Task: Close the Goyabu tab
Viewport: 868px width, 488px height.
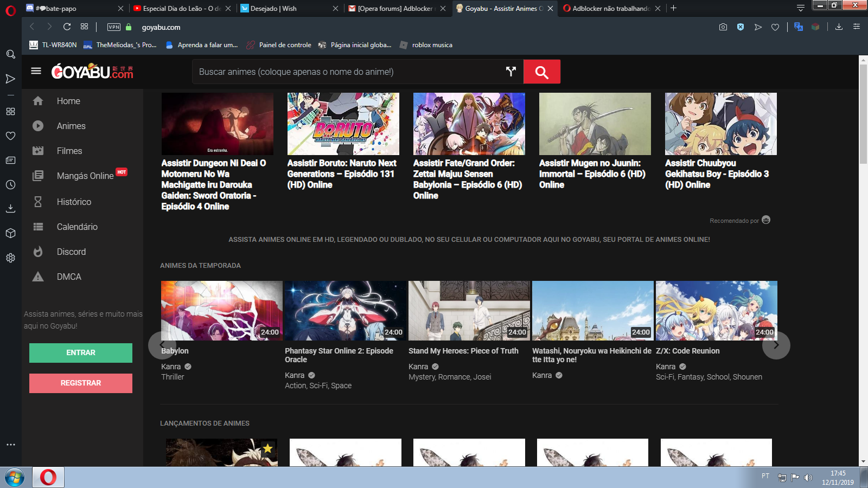Action: [x=550, y=8]
